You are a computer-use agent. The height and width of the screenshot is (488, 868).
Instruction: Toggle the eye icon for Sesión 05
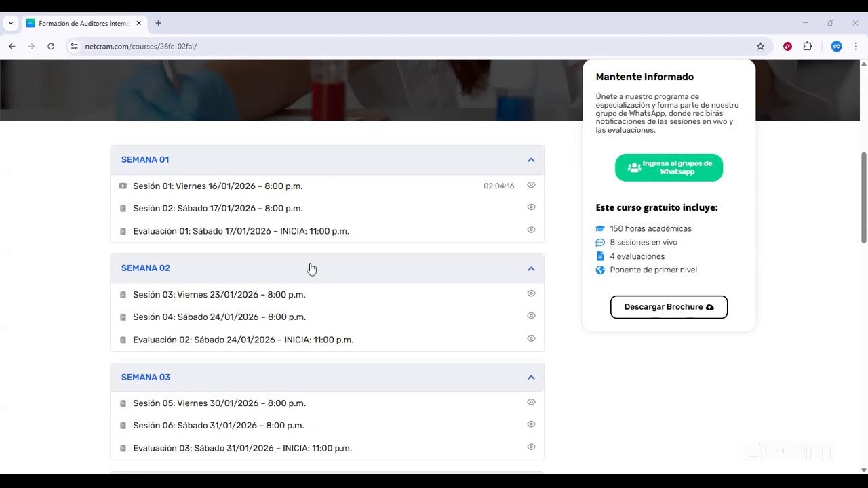point(532,402)
